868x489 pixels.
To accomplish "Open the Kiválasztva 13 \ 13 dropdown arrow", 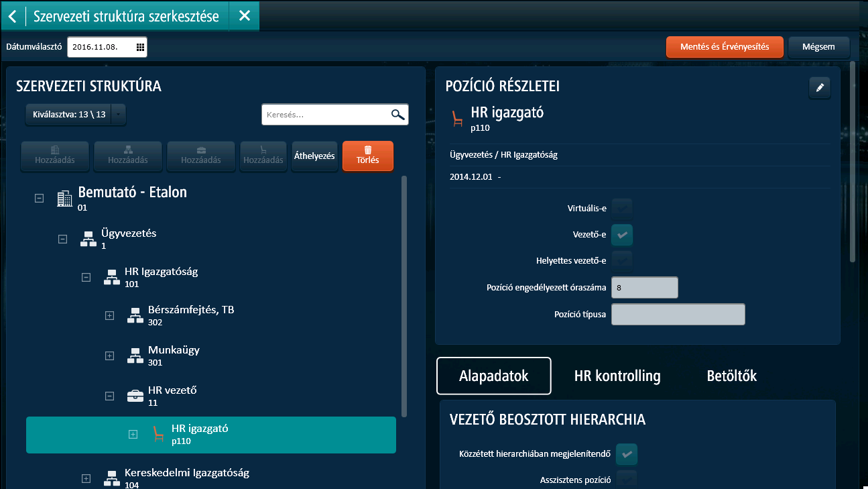I will click(x=118, y=115).
